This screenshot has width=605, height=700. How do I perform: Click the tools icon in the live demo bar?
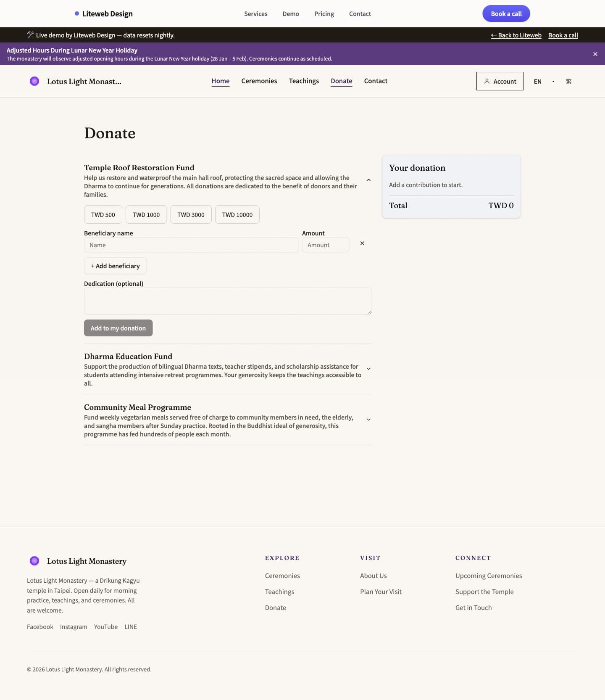[30, 34]
